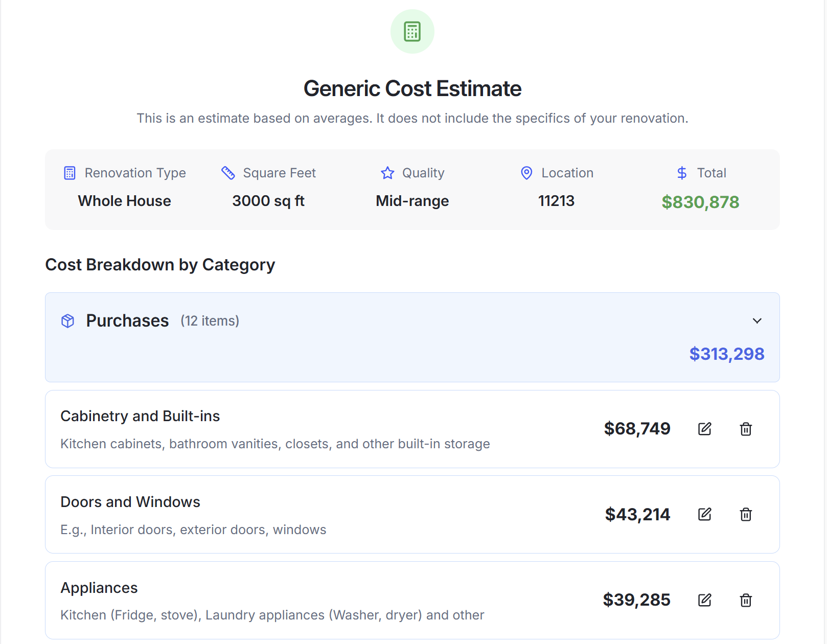Click the $68,749 cabinetry amount

[637, 428]
